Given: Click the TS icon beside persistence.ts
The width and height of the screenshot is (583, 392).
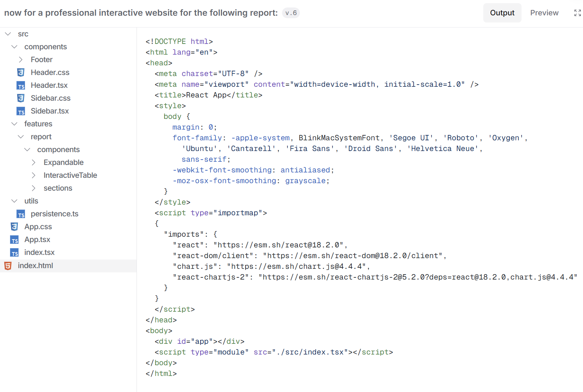Looking at the screenshot, I should [21, 214].
